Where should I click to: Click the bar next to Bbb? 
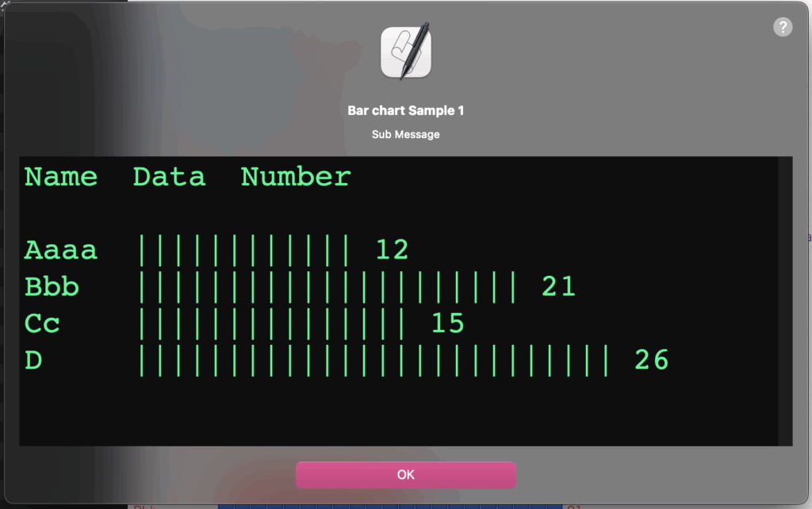(327, 287)
